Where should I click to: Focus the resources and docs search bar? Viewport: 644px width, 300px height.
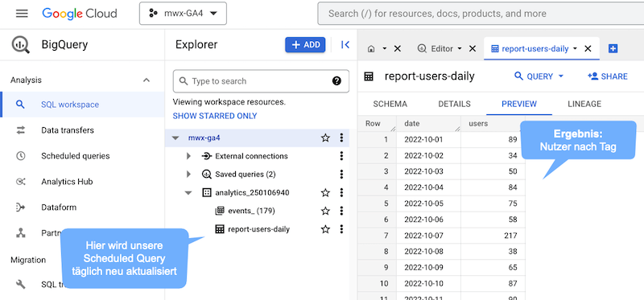481,14
